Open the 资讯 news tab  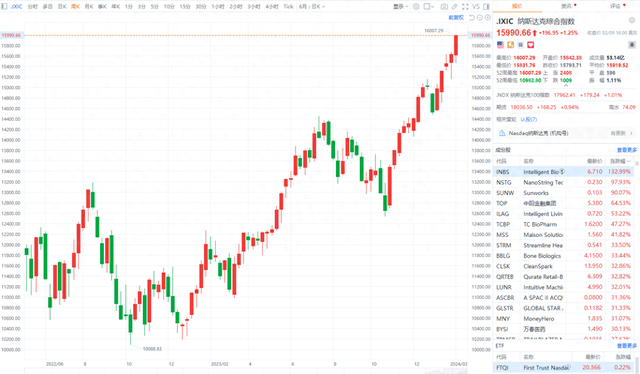click(x=566, y=6)
